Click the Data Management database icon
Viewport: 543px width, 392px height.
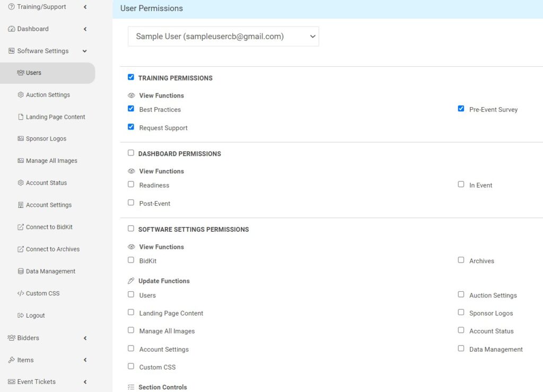(x=21, y=271)
